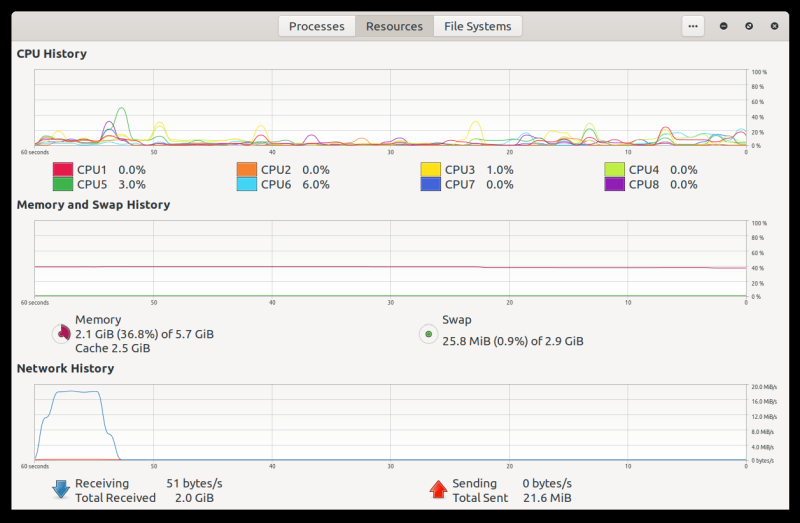The height and width of the screenshot is (523, 800).
Task: Click the Swap usage circle icon
Action: coord(428,334)
